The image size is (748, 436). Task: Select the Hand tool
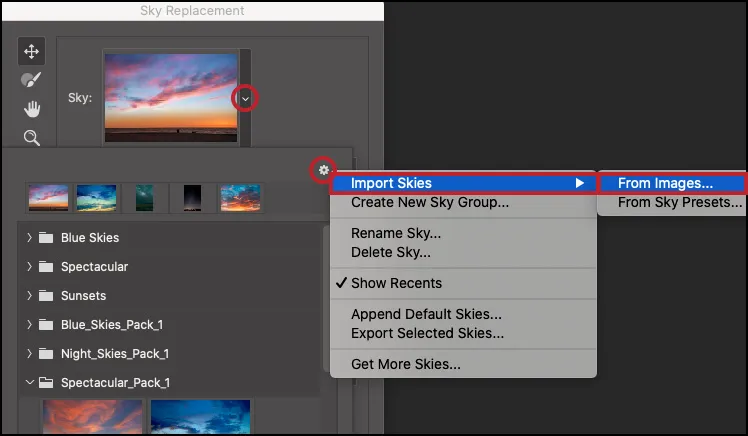[x=31, y=109]
